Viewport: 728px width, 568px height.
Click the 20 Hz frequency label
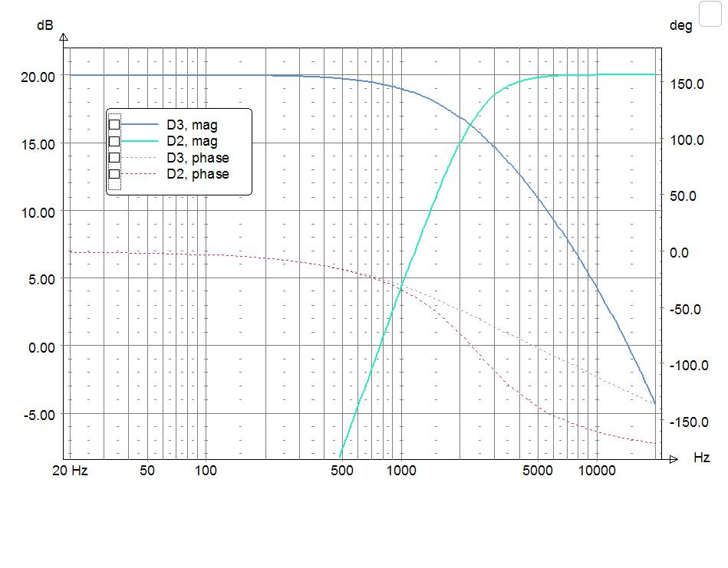pyautogui.click(x=70, y=471)
